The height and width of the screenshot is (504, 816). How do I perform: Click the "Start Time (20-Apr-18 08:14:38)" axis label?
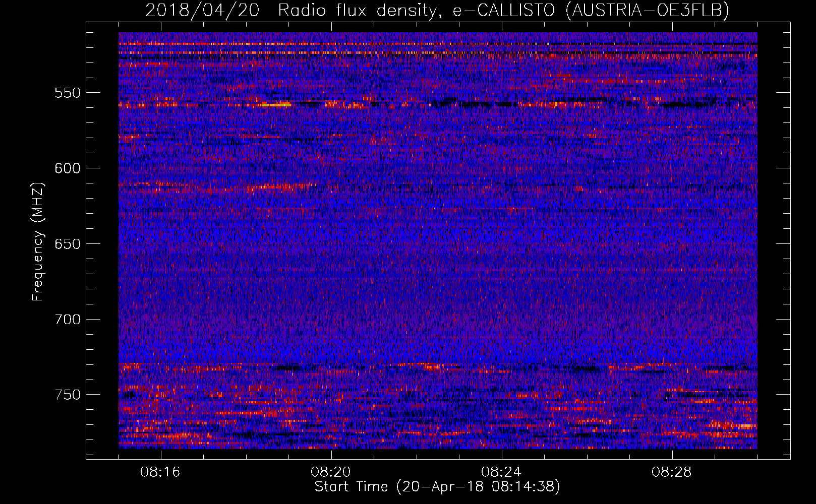coord(437,487)
